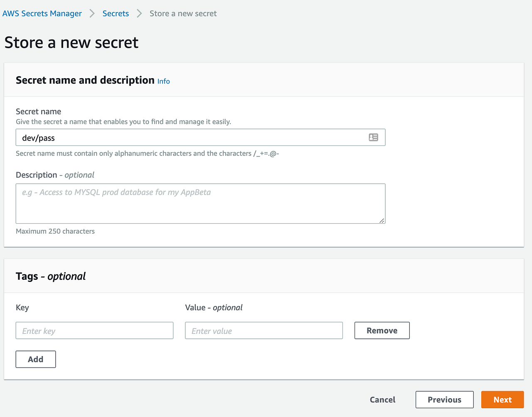Click the Previous button
Image resolution: width=532 pixels, height=417 pixels.
[x=444, y=400]
